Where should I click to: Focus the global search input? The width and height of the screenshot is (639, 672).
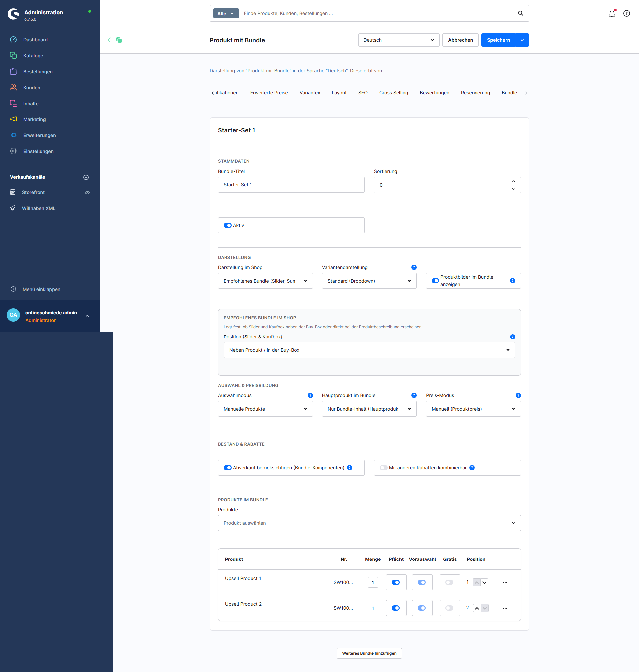(x=377, y=13)
